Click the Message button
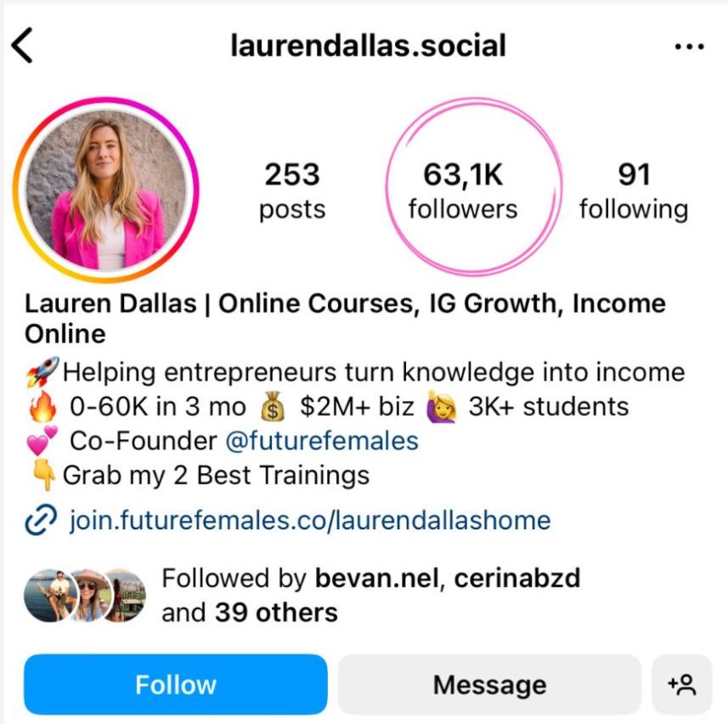This screenshot has width=728, height=724. 489,685
